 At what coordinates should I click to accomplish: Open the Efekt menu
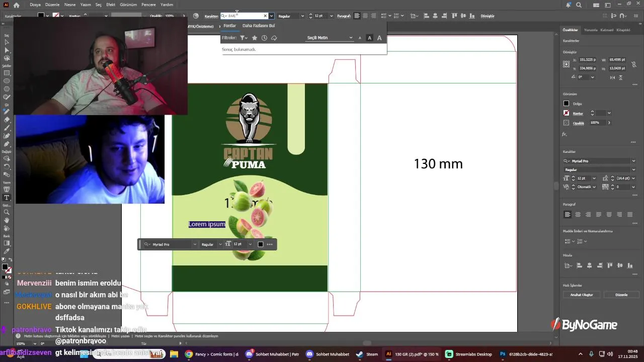(111, 5)
